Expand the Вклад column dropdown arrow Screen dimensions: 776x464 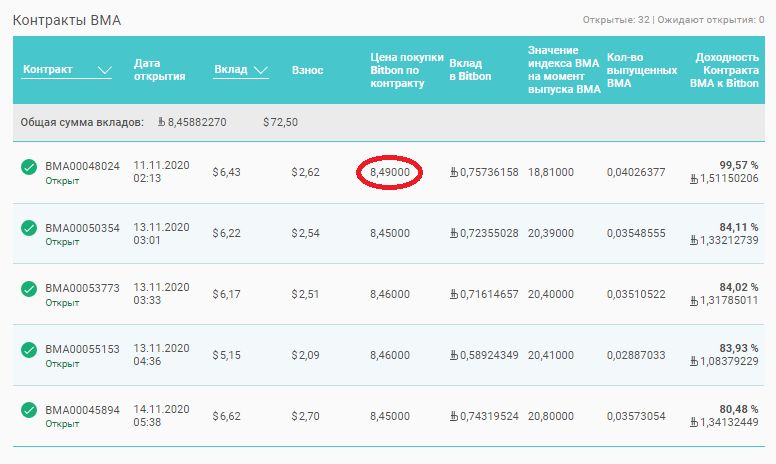click(261, 70)
